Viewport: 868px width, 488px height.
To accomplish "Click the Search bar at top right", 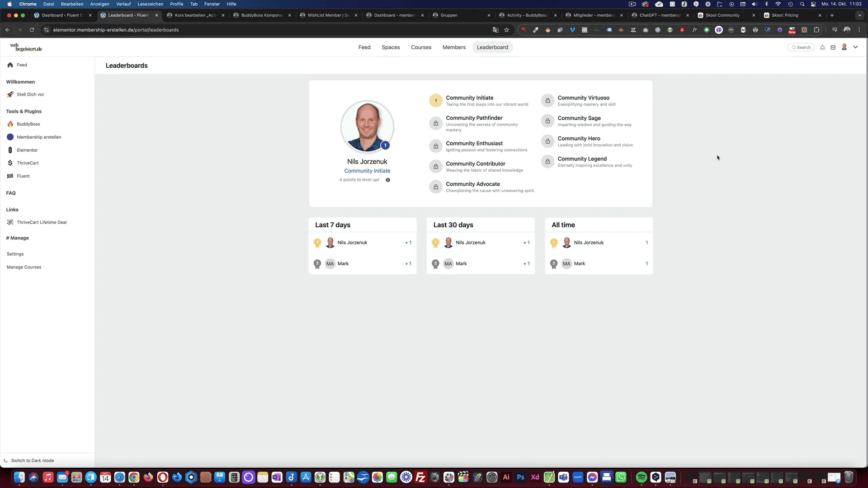I will 801,47.
